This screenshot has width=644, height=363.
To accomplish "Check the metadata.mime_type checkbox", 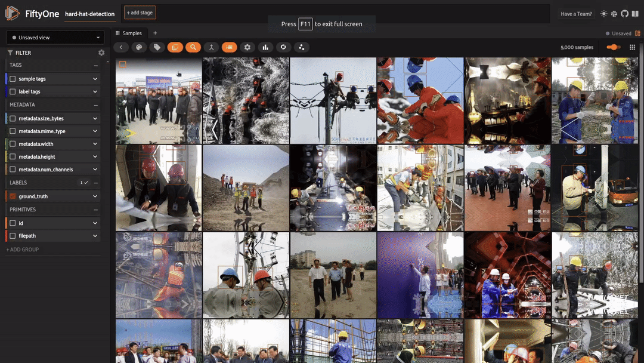I will pyautogui.click(x=13, y=131).
